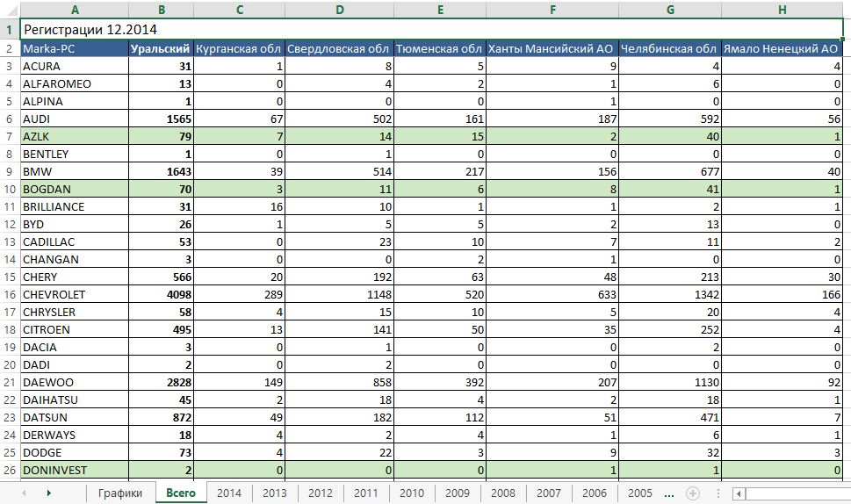Open the 2008 sheet tab
Viewport: 851px width, 504px height.
[503, 493]
